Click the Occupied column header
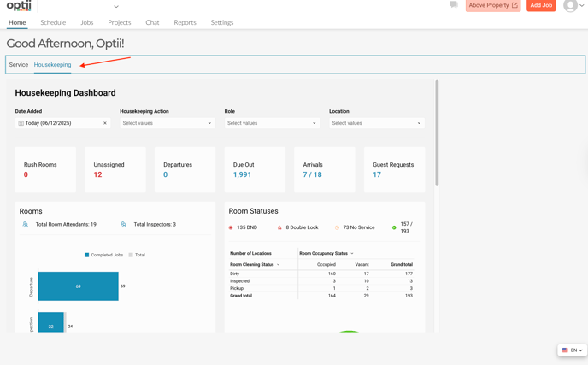588x365 pixels. (x=326, y=264)
